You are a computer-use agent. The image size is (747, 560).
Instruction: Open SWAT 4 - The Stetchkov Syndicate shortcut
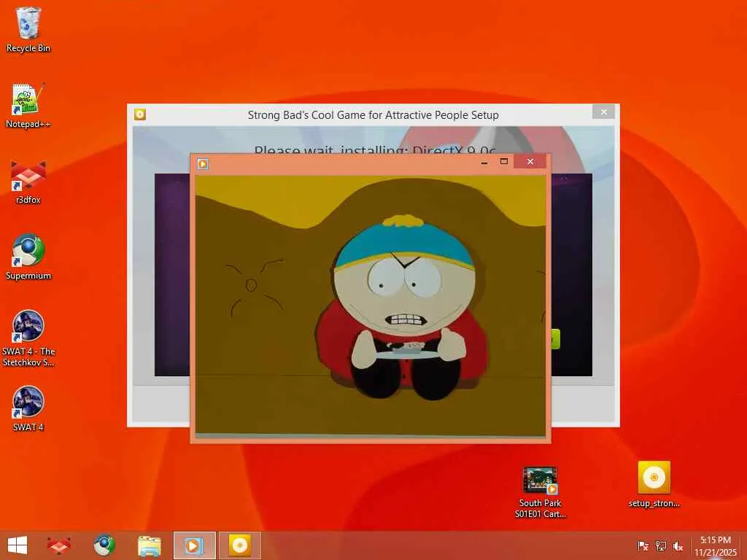(28, 338)
